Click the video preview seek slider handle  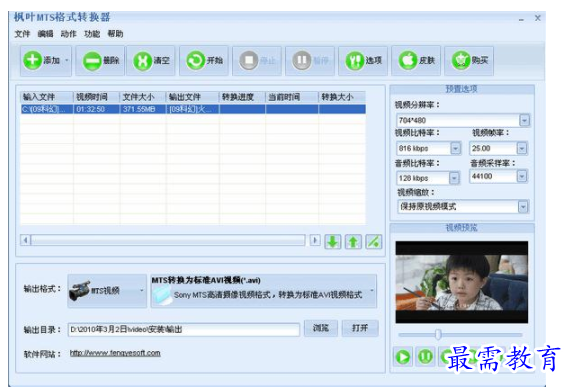pyautogui.click(x=438, y=334)
